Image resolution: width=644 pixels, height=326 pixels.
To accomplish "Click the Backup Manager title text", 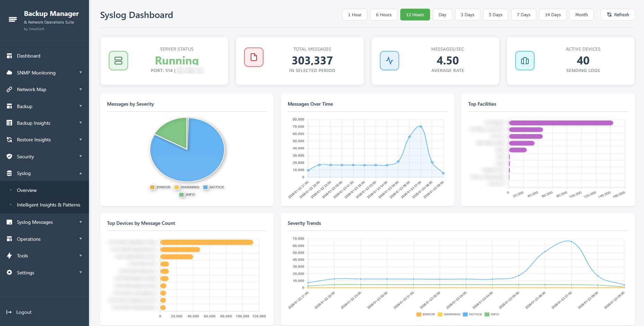I will coord(51,14).
